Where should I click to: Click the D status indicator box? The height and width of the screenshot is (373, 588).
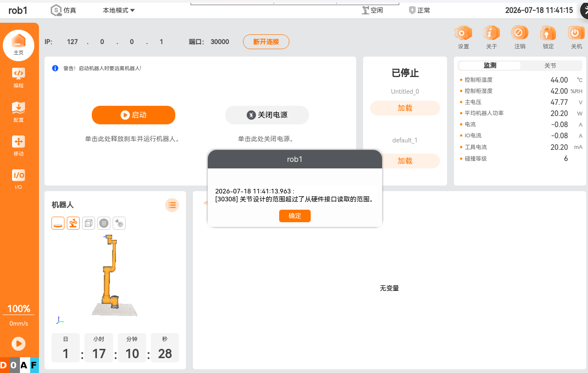(4, 365)
